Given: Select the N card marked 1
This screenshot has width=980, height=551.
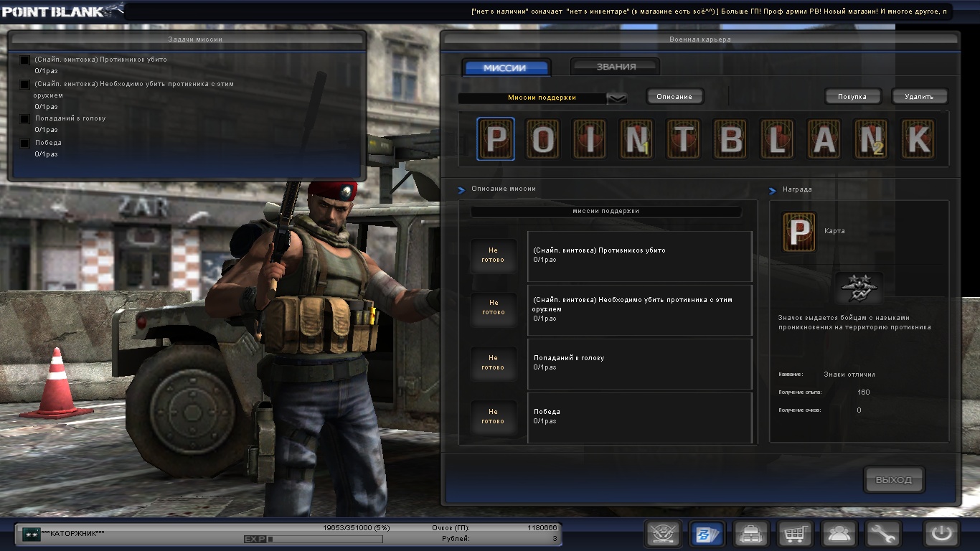Looking at the screenshot, I should point(636,139).
